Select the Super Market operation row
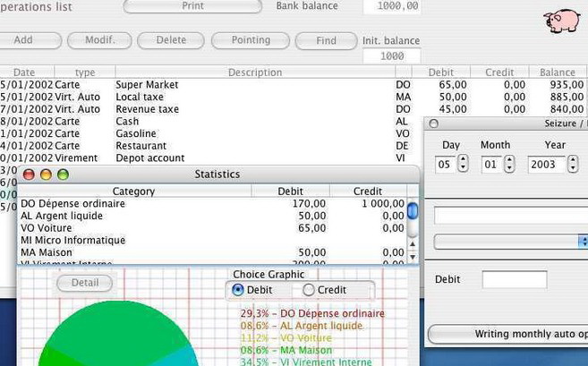 (x=293, y=85)
